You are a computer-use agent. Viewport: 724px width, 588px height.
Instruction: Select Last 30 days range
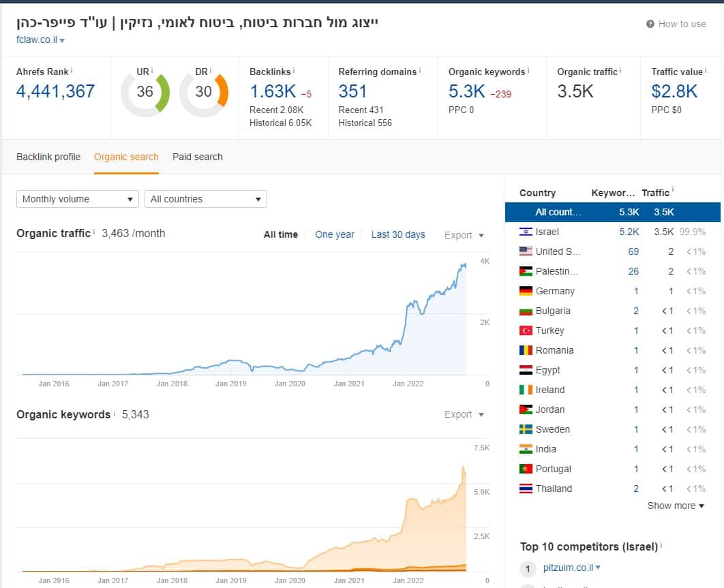(398, 234)
